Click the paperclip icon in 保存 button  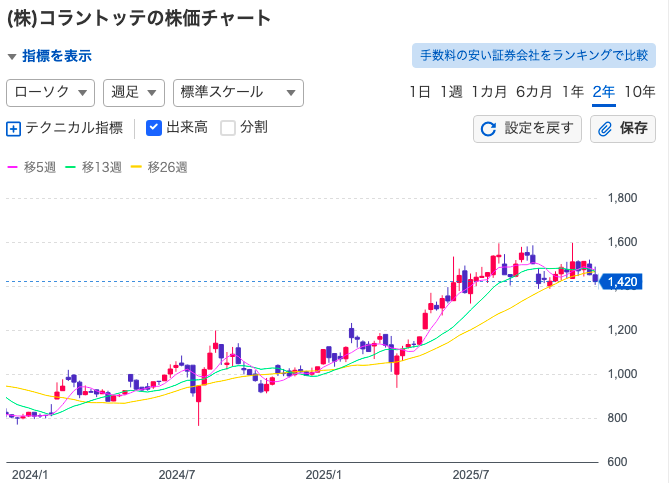point(605,128)
